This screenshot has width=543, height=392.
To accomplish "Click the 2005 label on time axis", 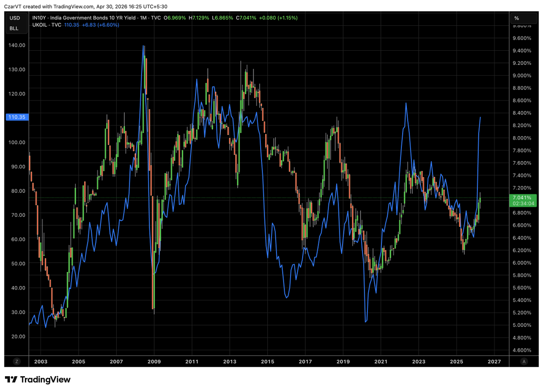I will click(x=78, y=362).
